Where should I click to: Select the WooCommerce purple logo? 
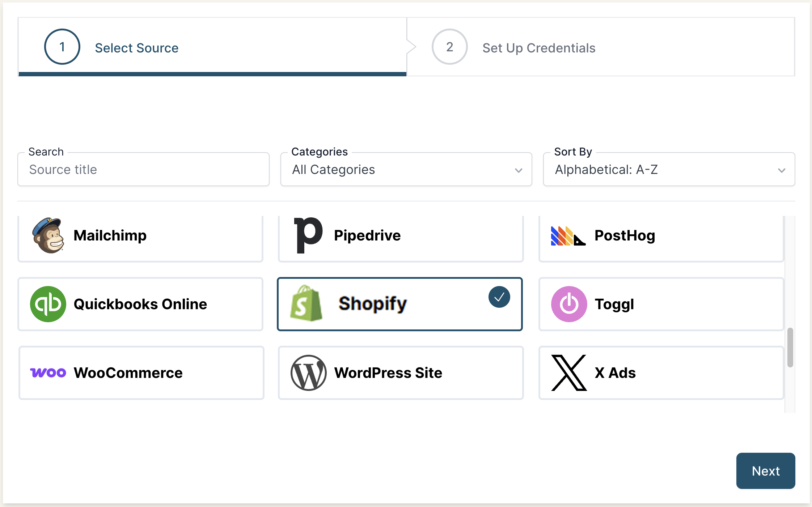[x=48, y=372]
